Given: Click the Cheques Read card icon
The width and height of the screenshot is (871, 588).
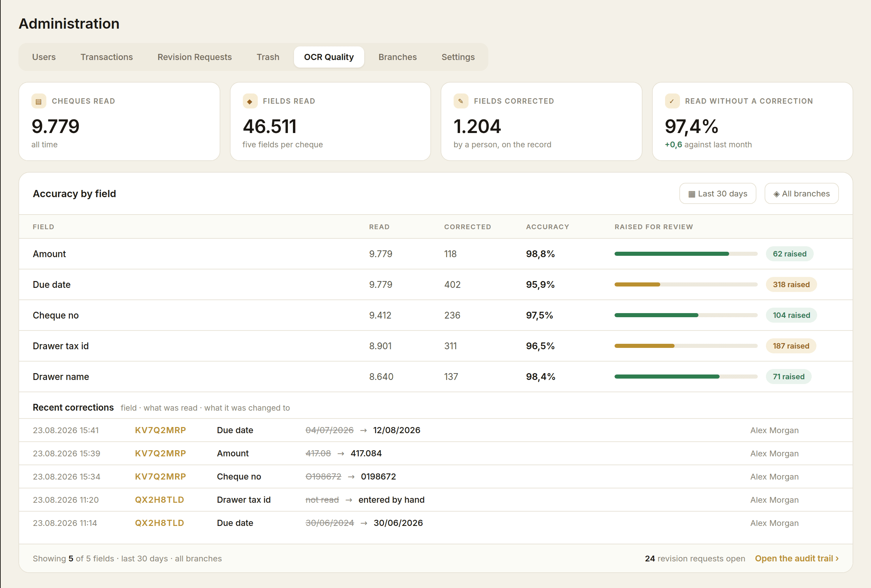Looking at the screenshot, I should coord(39,101).
